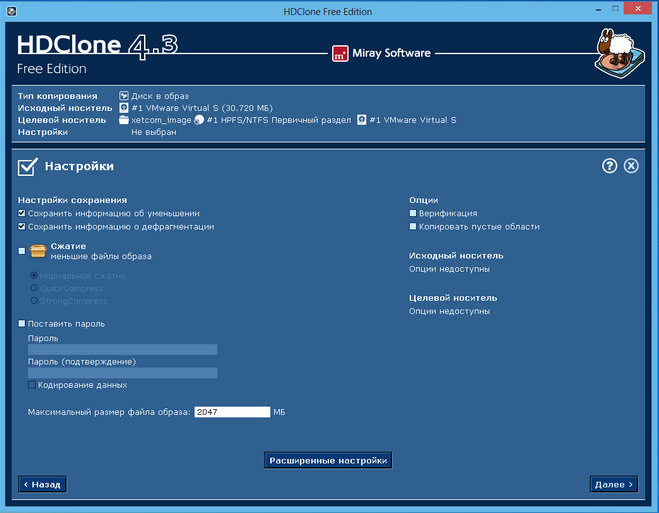659x513 pixels.
Task: Open Расширенные настройки advanced settings
Action: [328, 460]
